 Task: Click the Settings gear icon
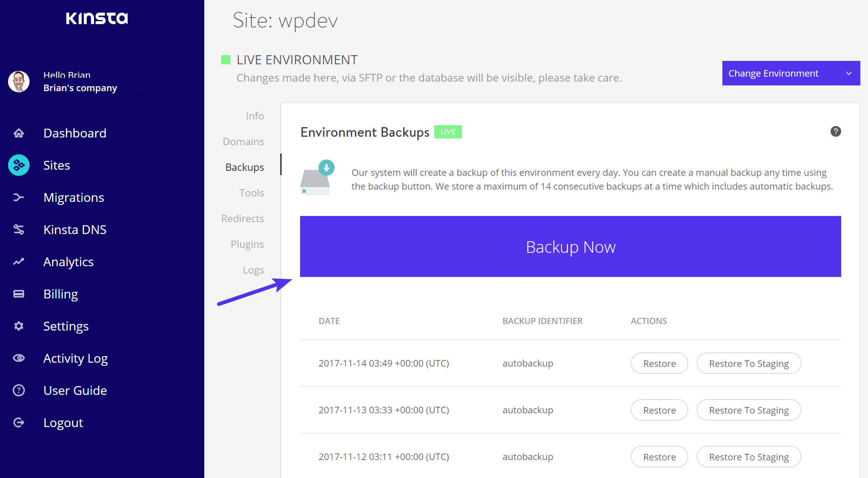(x=19, y=326)
